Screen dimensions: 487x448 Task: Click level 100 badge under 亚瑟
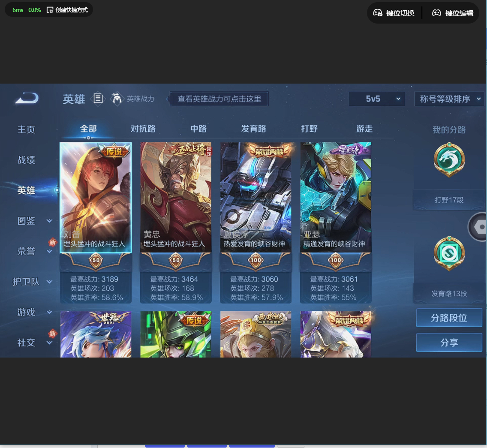[336, 260]
